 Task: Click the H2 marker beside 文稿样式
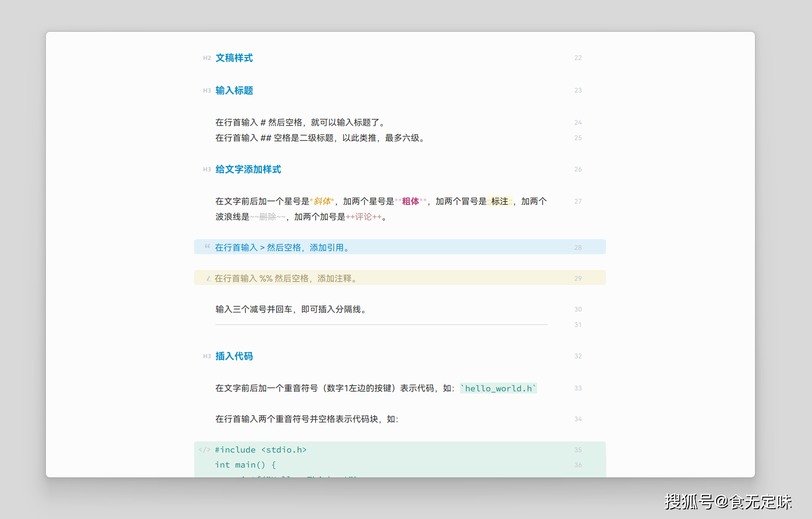[207, 58]
